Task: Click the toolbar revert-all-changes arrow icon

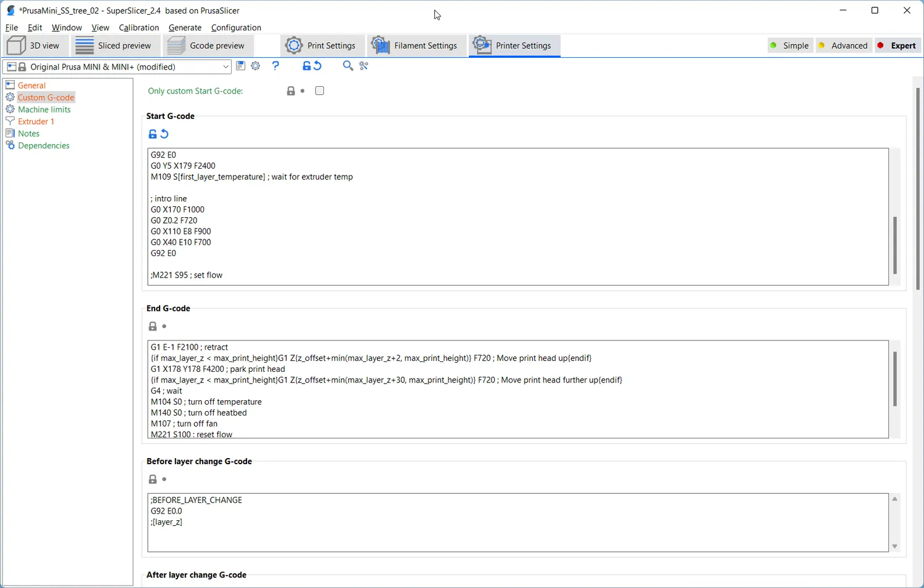Action: pyautogui.click(x=318, y=66)
